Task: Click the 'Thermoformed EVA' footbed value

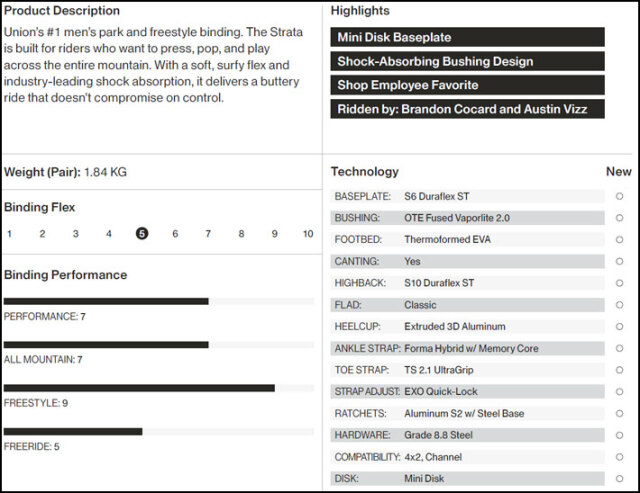Action: point(447,240)
